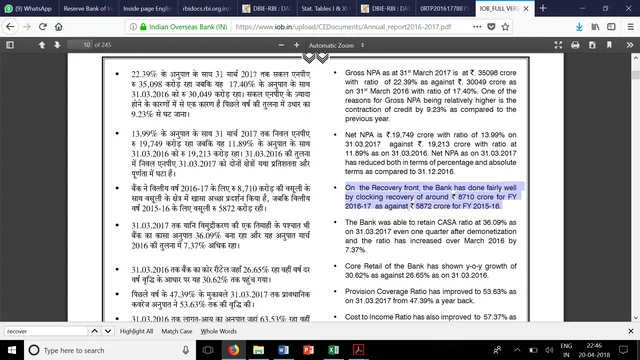Click scrollbar down arrow of PDF
The image size is (640, 360).
(x=636, y=318)
